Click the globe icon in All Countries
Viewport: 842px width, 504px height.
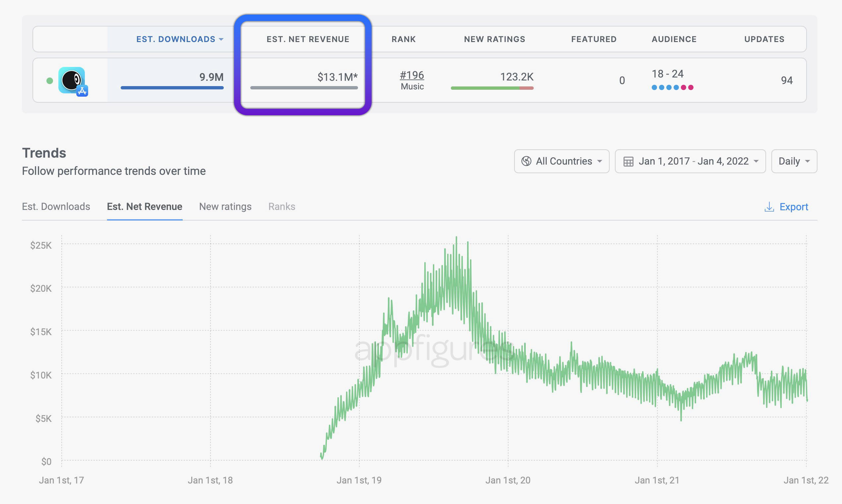point(526,161)
